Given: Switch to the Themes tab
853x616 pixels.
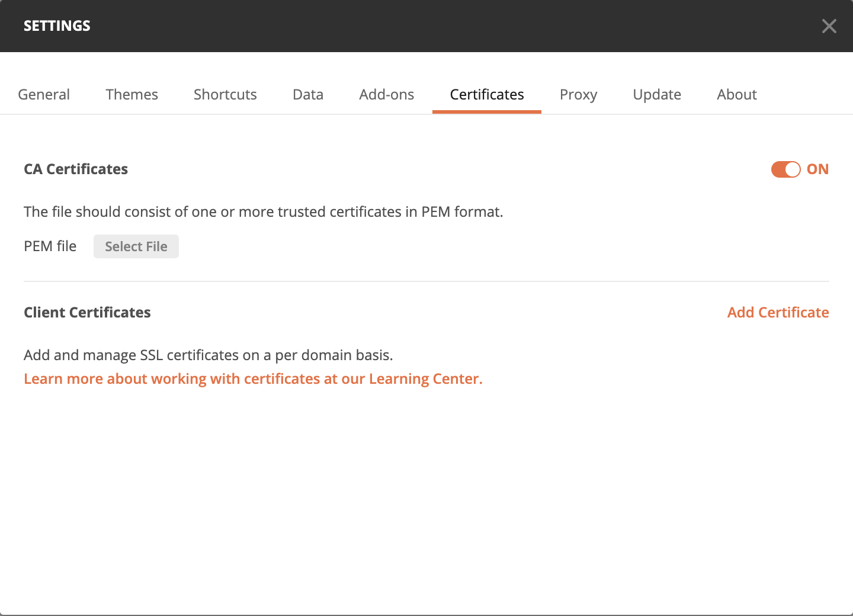Looking at the screenshot, I should 132,95.
